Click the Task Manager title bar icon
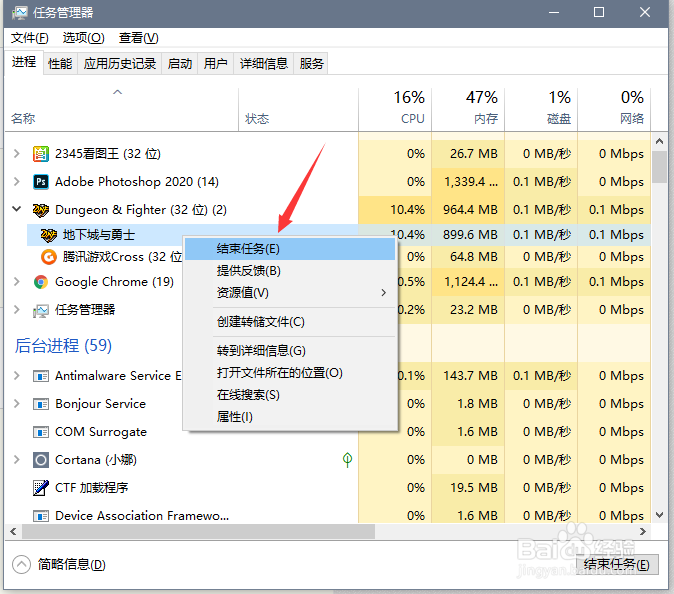 pyautogui.click(x=19, y=13)
